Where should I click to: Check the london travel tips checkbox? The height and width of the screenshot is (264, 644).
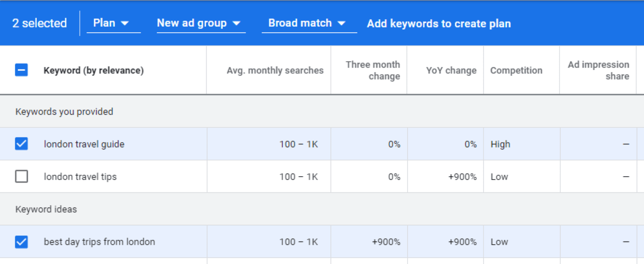click(22, 177)
